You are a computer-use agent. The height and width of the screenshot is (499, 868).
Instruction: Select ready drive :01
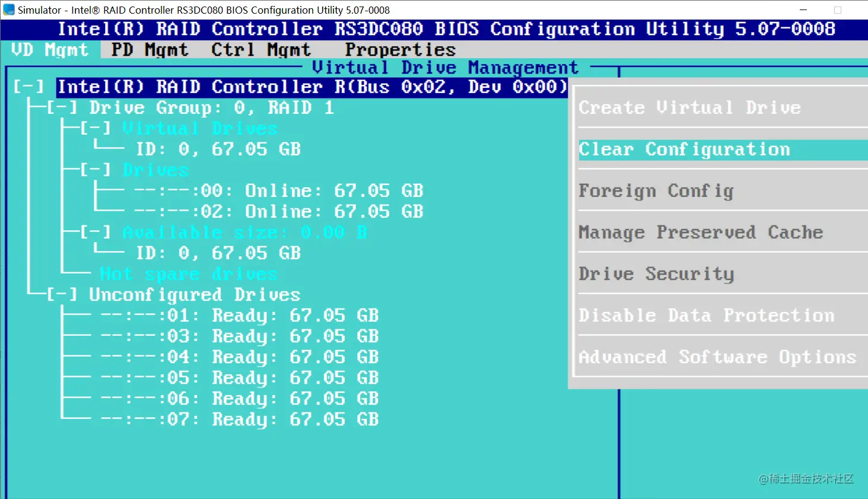240,316
